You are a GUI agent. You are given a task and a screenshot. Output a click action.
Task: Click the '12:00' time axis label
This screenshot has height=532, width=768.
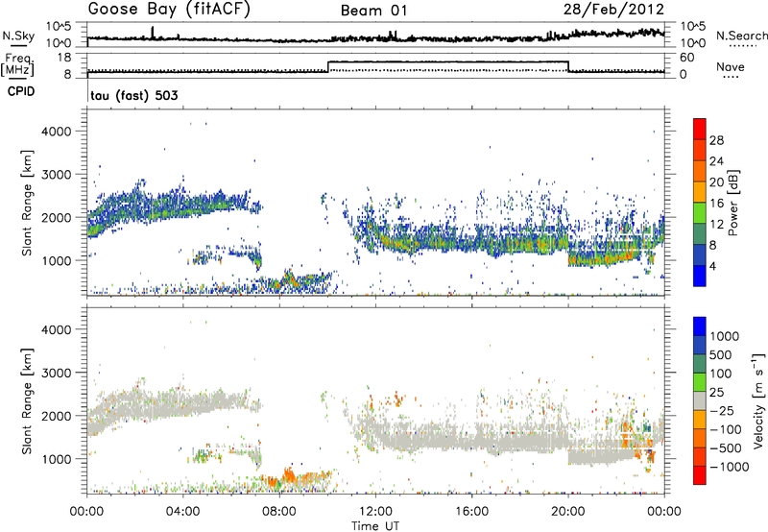375,512
